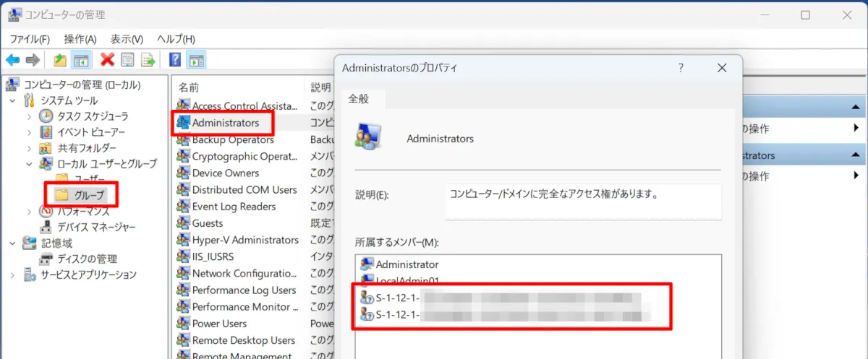The image size is (868, 359).
Task: Select Cryptographic Operat... group row
Action: [x=244, y=156]
